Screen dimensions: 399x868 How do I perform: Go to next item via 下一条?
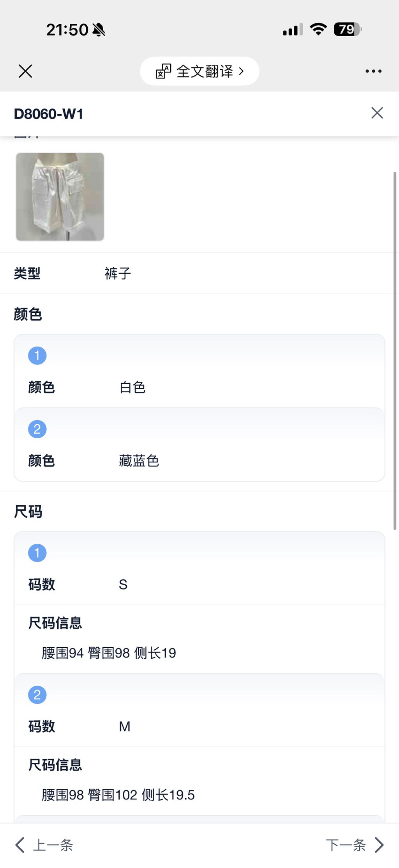346,845
